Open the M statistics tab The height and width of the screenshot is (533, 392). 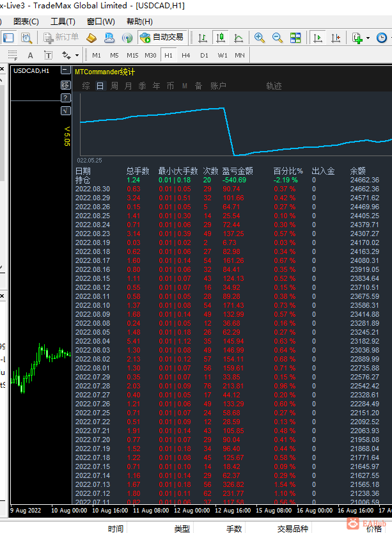pos(184,86)
